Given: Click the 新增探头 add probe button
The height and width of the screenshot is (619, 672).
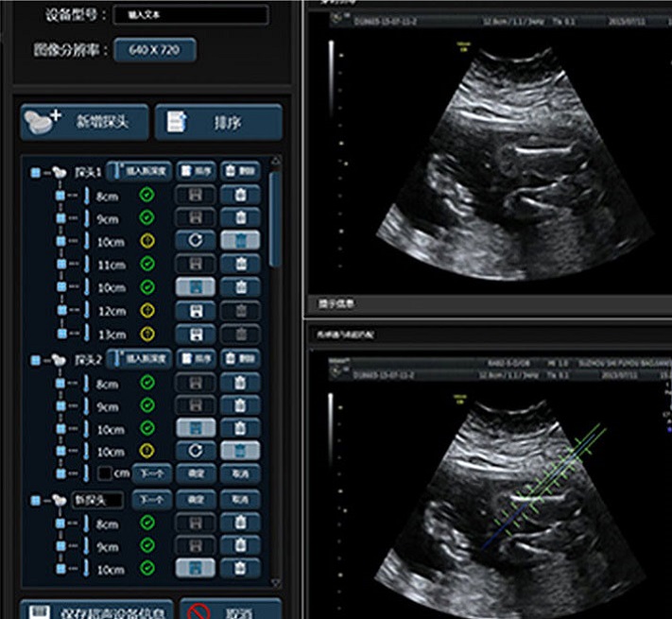Looking at the screenshot, I should (x=83, y=122).
